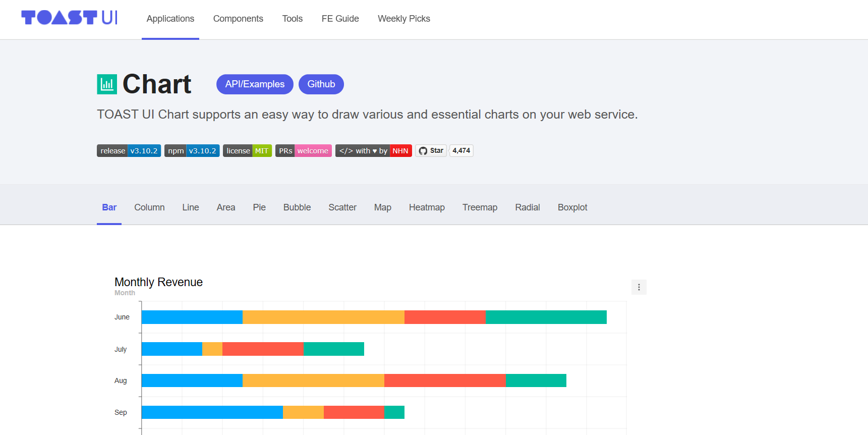This screenshot has height=435, width=868.
Task: Click the TOAST UI logo
Action: (69, 18)
